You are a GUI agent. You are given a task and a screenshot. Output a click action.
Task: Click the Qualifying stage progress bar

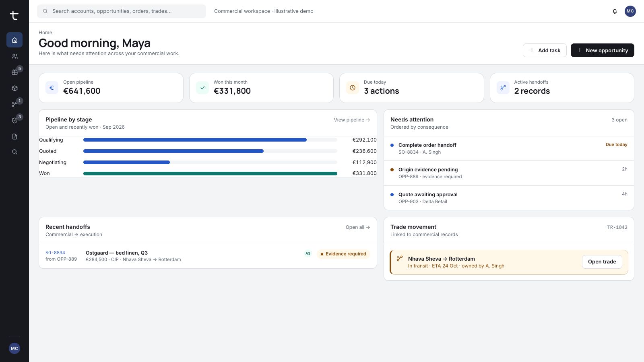coord(210,140)
